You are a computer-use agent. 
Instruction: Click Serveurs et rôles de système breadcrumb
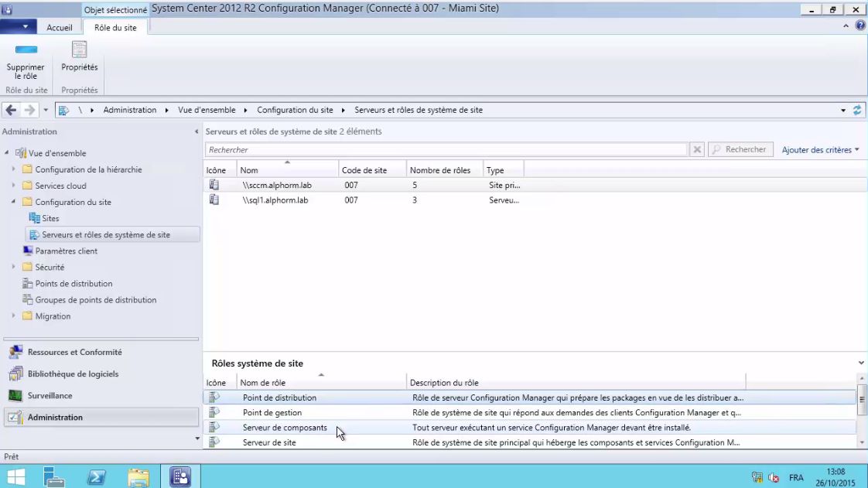[x=419, y=110]
